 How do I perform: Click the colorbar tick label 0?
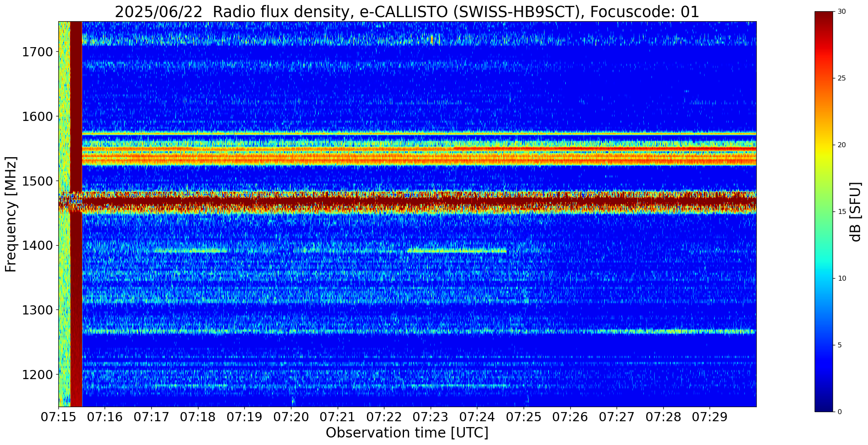pyautogui.click(x=840, y=412)
